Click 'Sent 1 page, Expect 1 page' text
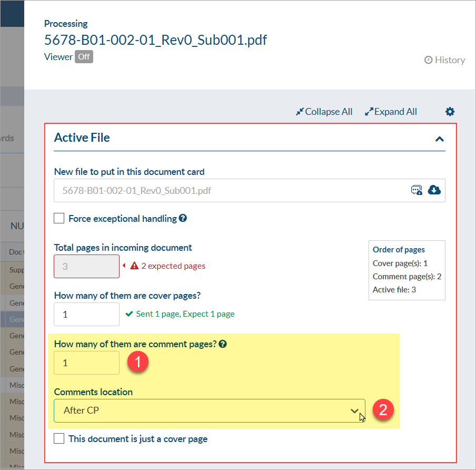The width and height of the screenshot is (476, 470). pyautogui.click(x=185, y=314)
